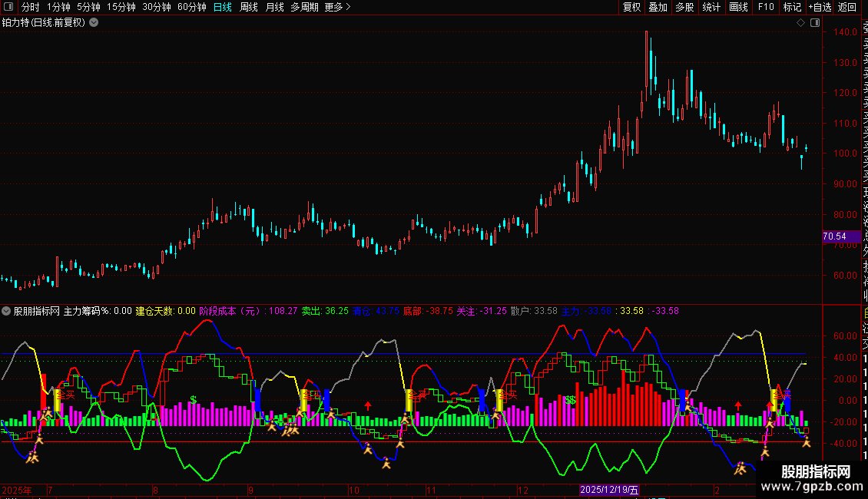
Task: Click month 11 on the time axis
Action: coord(431,490)
